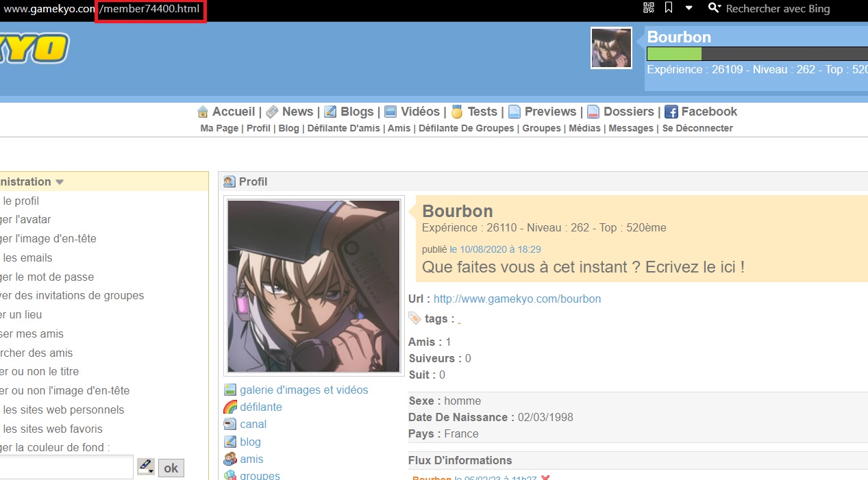868x480 pixels.
Task: Open the Médias submenu link
Action: [x=584, y=128]
